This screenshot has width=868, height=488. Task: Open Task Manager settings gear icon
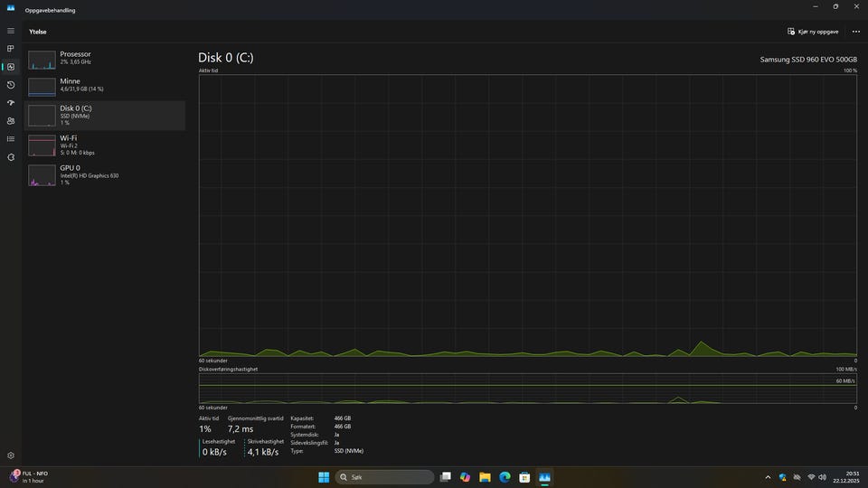click(11, 455)
